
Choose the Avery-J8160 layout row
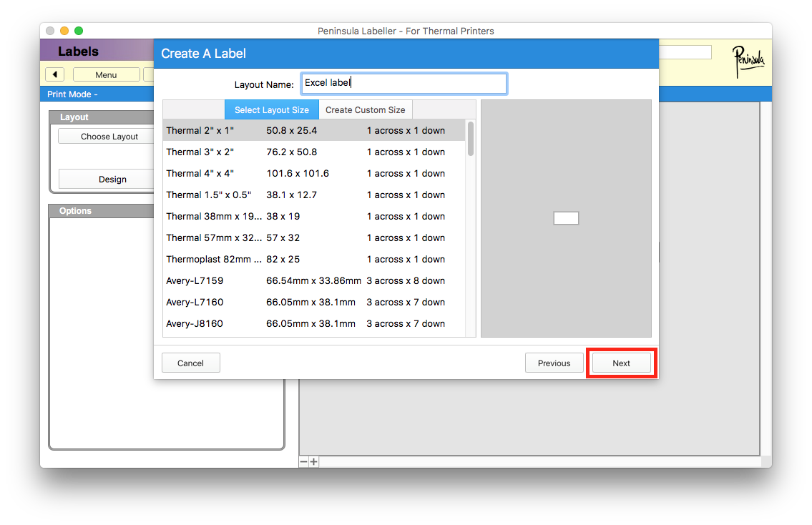pos(314,323)
